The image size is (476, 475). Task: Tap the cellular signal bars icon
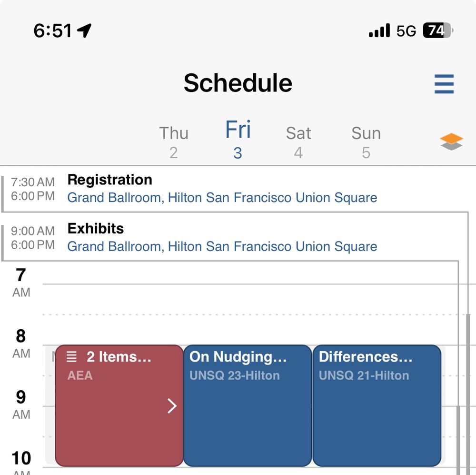click(x=378, y=30)
